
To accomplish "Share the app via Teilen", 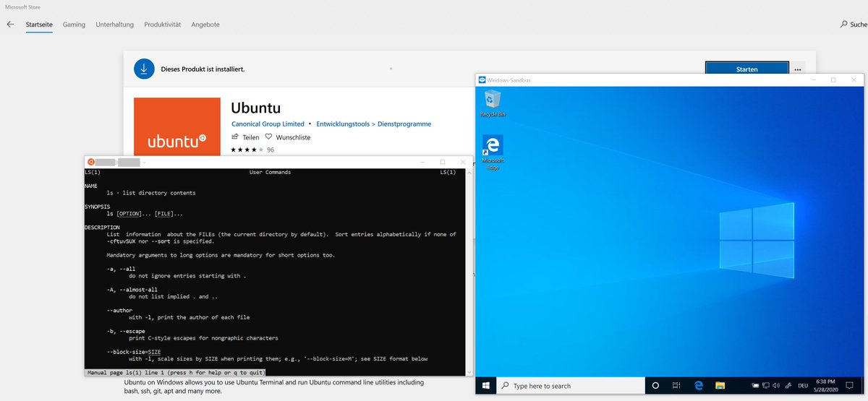I will coord(245,137).
